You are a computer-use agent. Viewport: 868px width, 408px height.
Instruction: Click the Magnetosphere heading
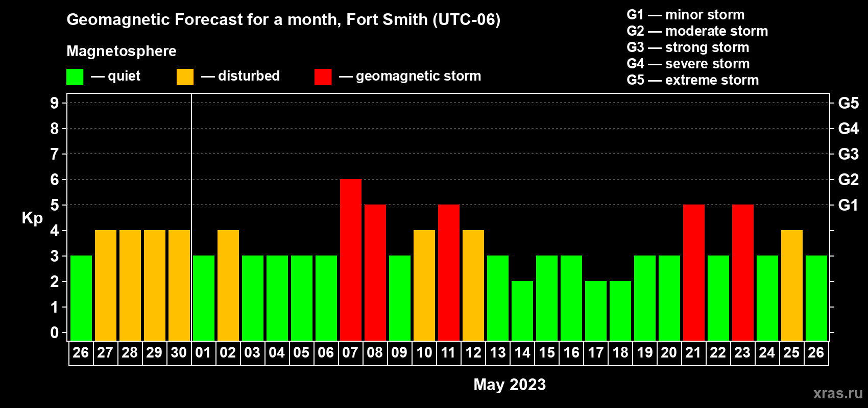[x=122, y=51]
